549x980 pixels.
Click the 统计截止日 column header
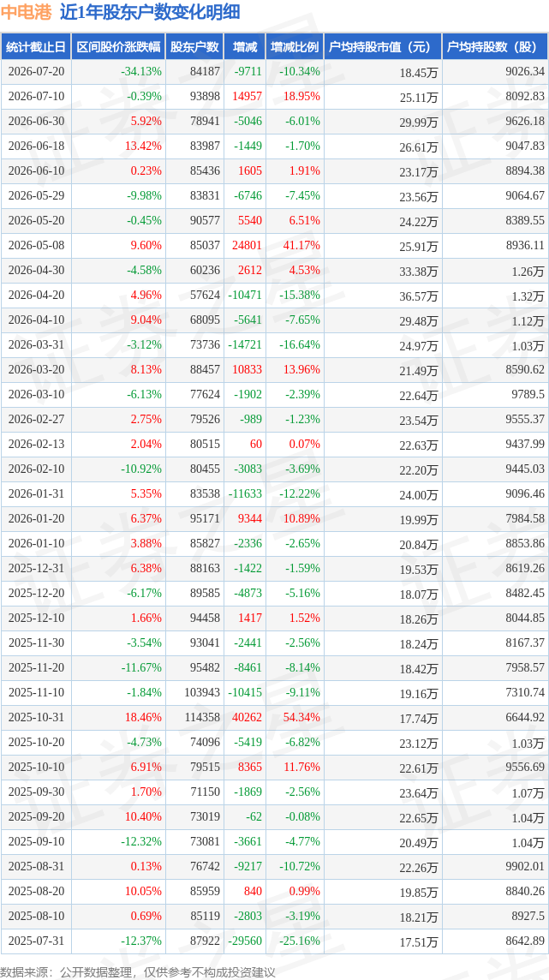coord(36,47)
